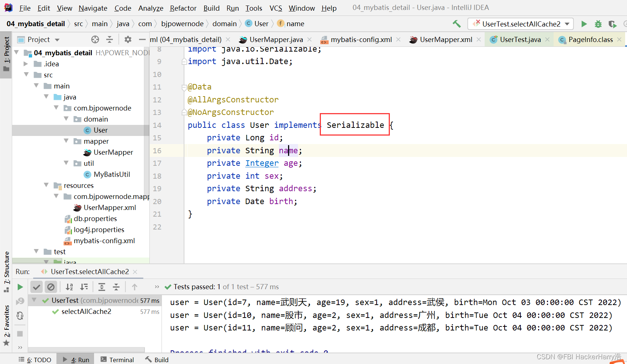Collapse the src folder
This screenshot has height=364, width=627.
(26, 75)
